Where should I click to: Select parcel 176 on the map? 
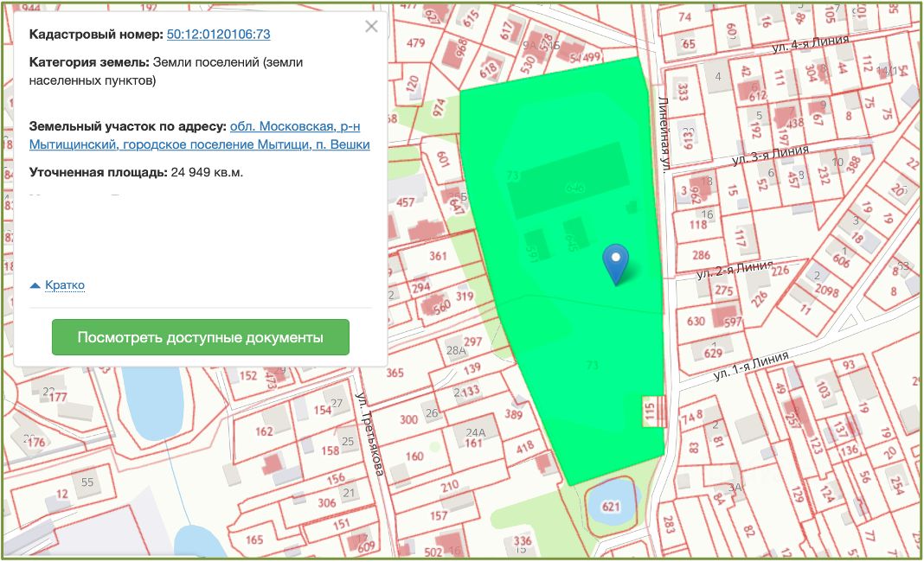36,441
